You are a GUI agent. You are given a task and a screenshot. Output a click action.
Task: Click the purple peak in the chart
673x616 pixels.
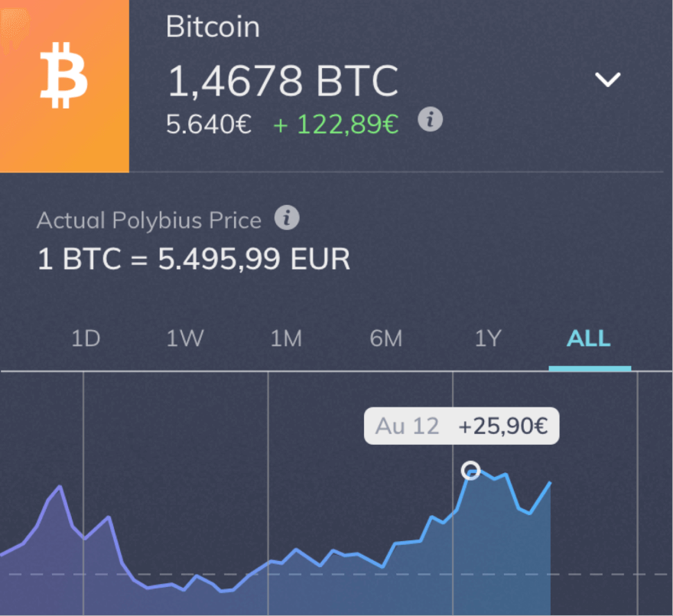[60, 487]
